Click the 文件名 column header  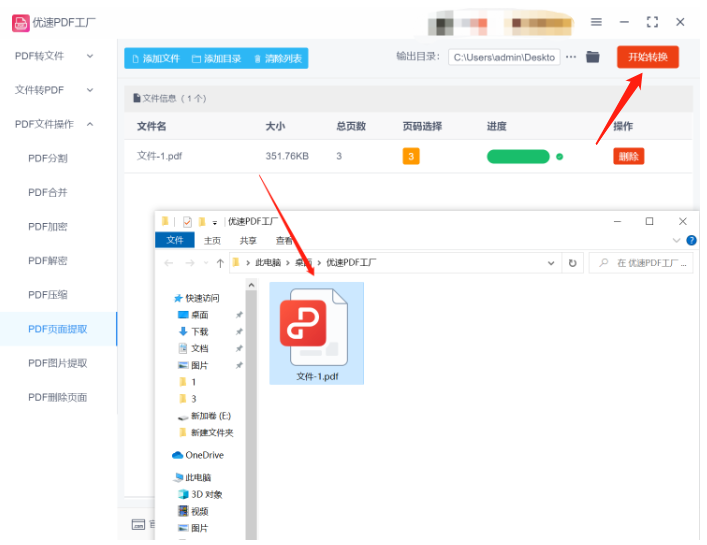152,126
